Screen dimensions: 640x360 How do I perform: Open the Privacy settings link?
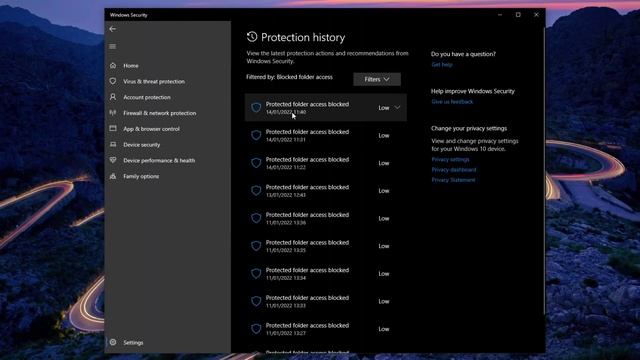pos(451,159)
